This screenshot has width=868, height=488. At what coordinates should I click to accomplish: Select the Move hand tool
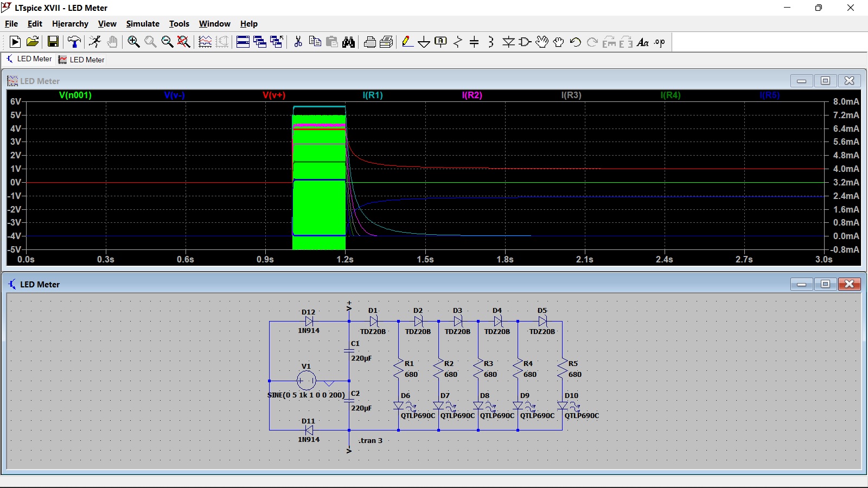pos(542,42)
